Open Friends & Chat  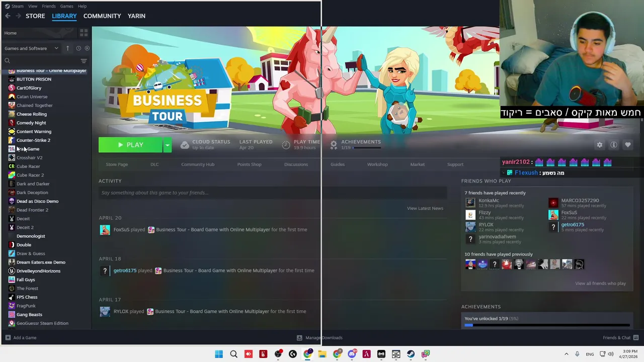click(620, 338)
